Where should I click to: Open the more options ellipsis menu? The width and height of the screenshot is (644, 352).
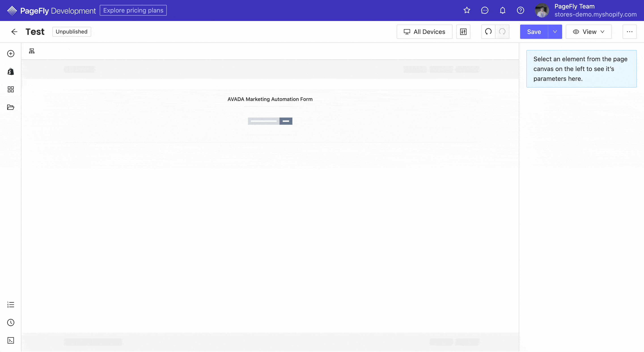[629, 32]
